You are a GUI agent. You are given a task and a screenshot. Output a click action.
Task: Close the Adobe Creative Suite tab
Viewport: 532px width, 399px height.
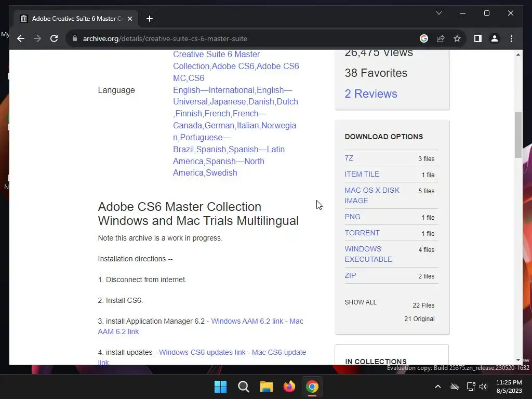[x=129, y=19]
